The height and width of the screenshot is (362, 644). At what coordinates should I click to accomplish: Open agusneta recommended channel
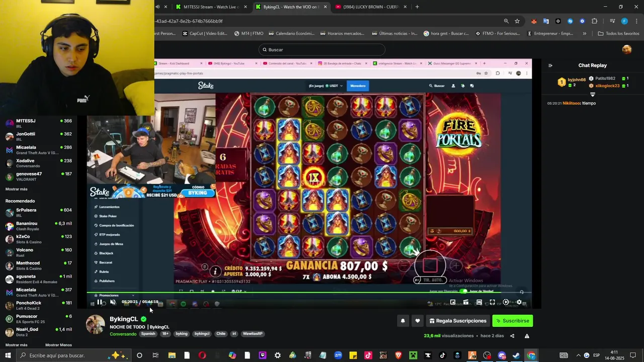pyautogui.click(x=39, y=279)
